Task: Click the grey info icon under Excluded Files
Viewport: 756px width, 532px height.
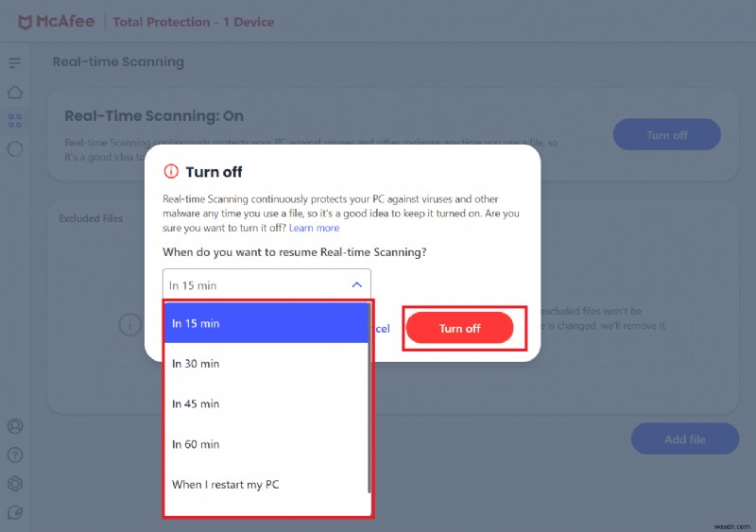Action: pyautogui.click(x=129, y=324)
